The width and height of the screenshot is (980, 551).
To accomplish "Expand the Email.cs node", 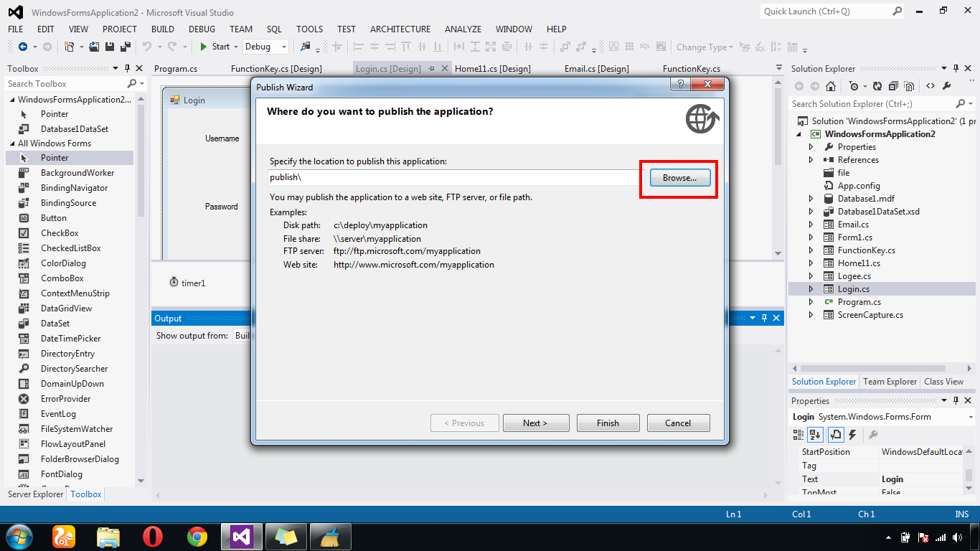I will click(x=811, y=225).
